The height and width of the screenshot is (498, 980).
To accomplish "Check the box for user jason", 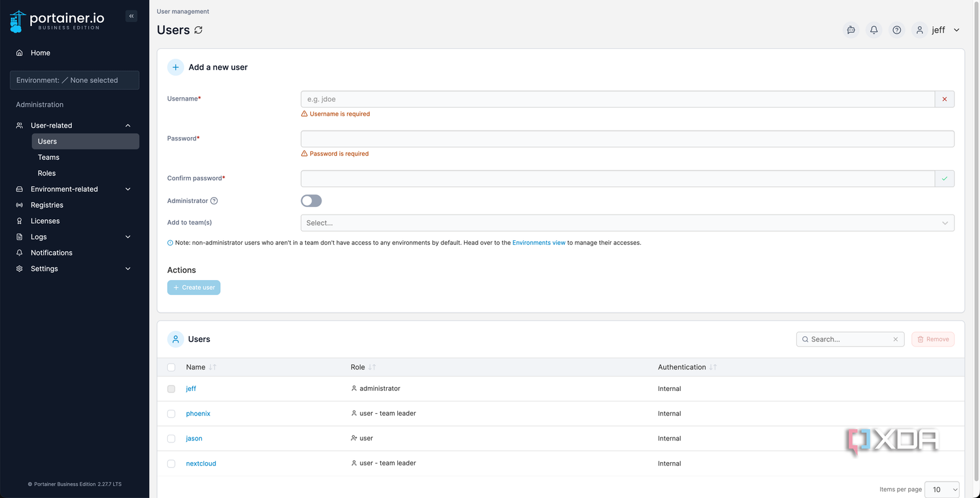I will [x=171, y=439].
